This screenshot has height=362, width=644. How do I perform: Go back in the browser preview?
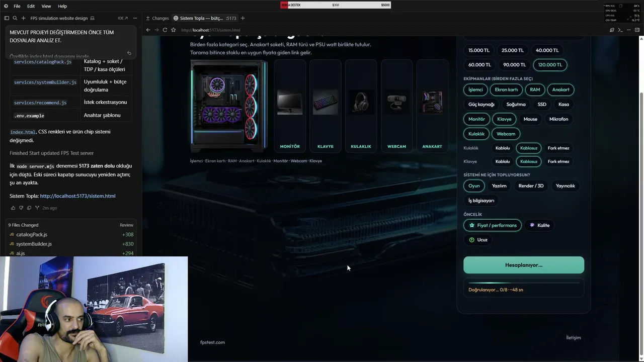click(x=148, y=30)
